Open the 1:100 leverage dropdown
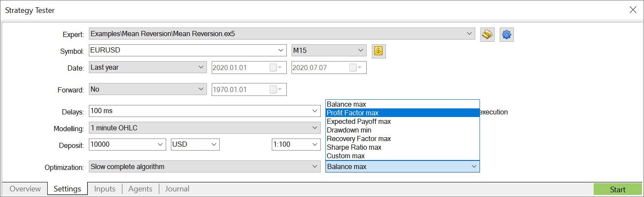The height and width of the screenshot is (197, 644). pyautogui.click(x=296, y=145)
